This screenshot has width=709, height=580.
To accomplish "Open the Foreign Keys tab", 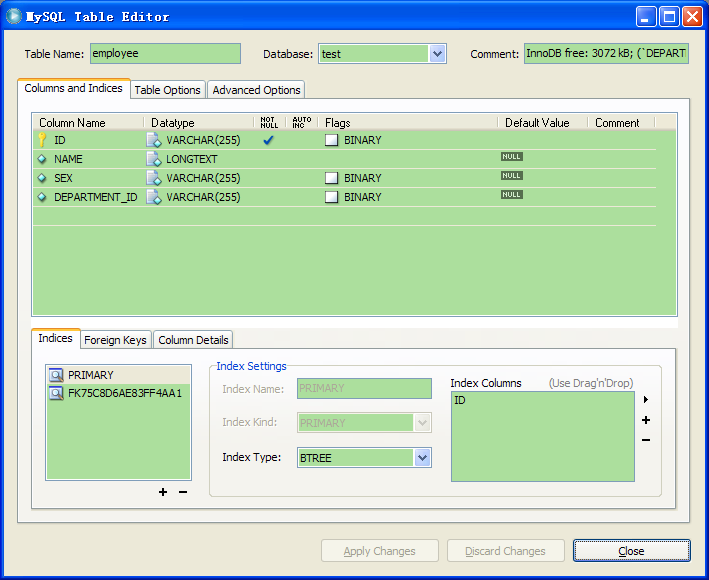I will (x=115, y=340).
